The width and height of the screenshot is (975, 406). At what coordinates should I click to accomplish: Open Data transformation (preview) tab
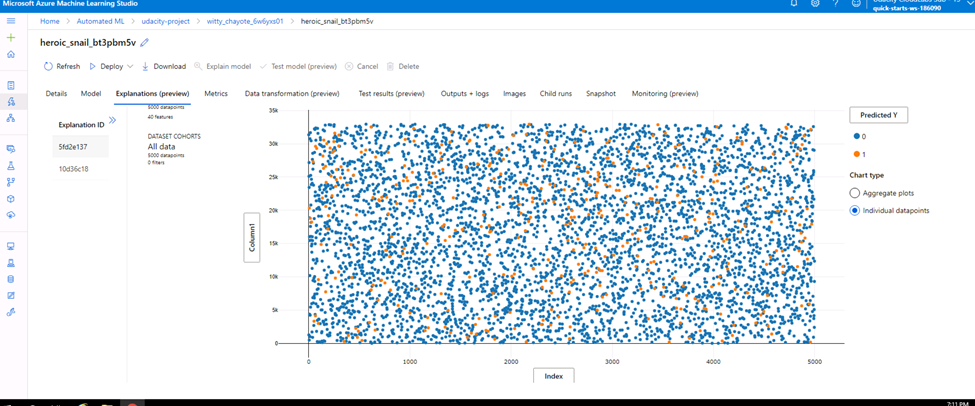[x=292, y=93]
